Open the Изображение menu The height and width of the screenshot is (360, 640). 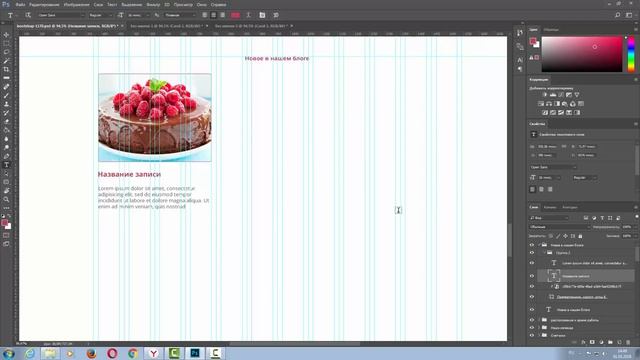76,4
